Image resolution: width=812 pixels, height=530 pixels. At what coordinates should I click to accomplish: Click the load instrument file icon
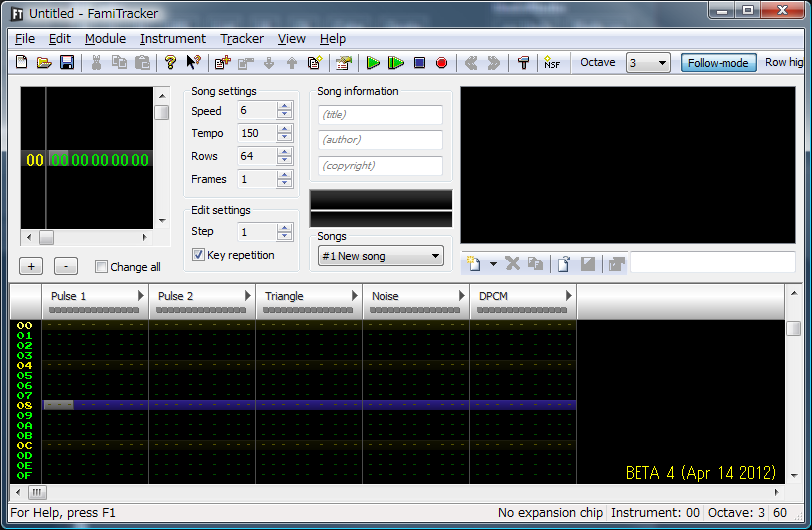pyautogui.click(x=563, y=264)
